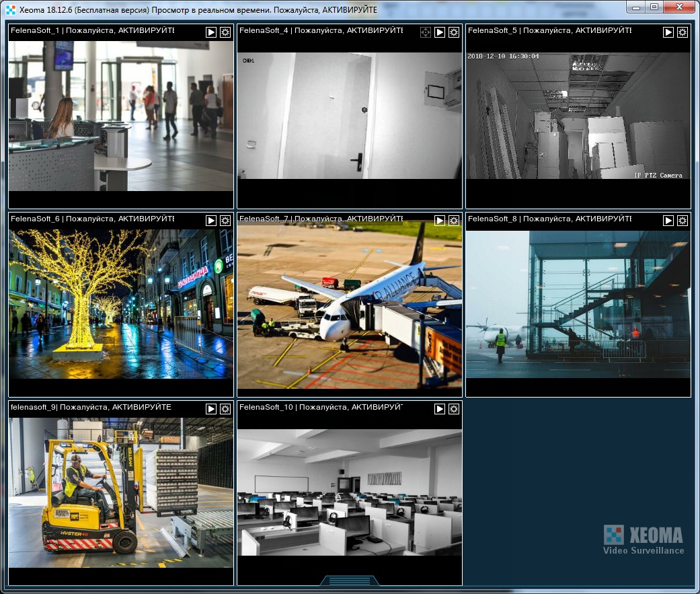Open settings gear for FelenaSoft_4 camera
Image resolution: width=700 pixels, height=594 pixels.
(454, 32)
